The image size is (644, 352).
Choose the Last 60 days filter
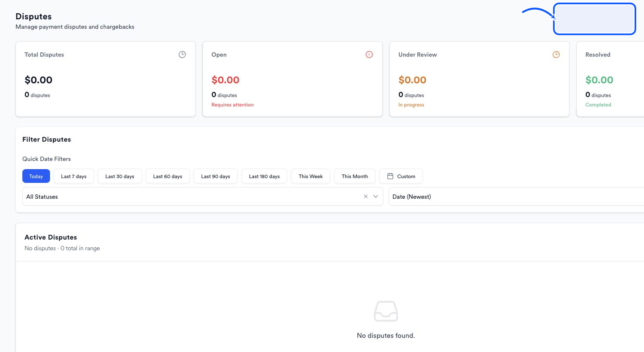pyautogui.click(x=167, y=176)
